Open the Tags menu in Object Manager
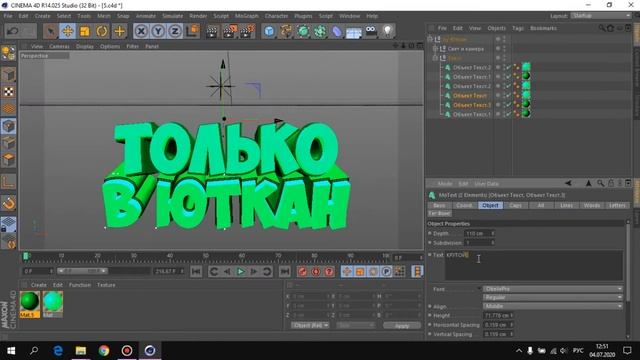Screen dimensions: 640x360 click(518, 28)
